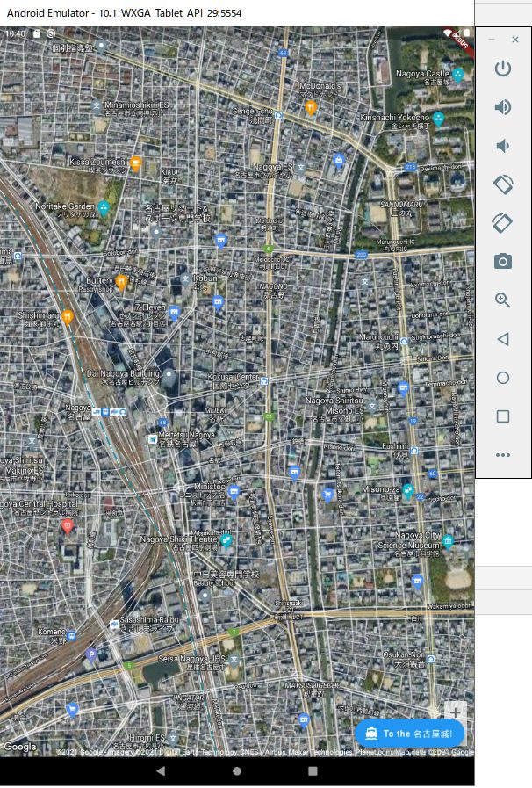Tap the Buttery pastry shop marker
Image resolution: width=532 pixels, height=788 pixels.
pyautogui.click(x=121, y=281)
